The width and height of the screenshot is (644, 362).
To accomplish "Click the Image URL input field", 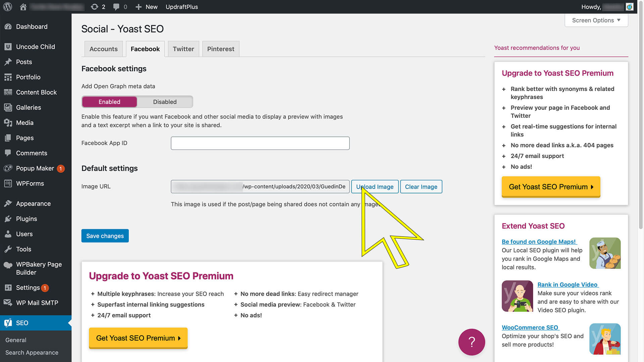I will click(x=260, y=187).
